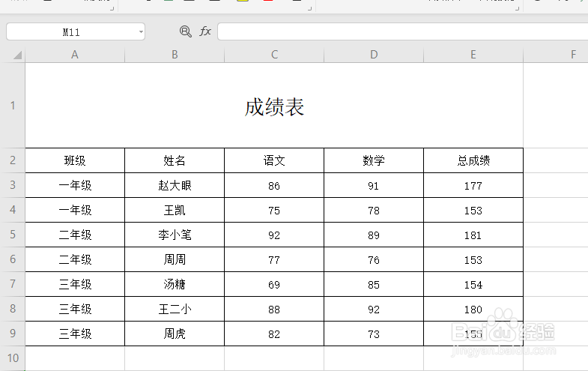
Task: Select column A header
Action: point(75,55)
